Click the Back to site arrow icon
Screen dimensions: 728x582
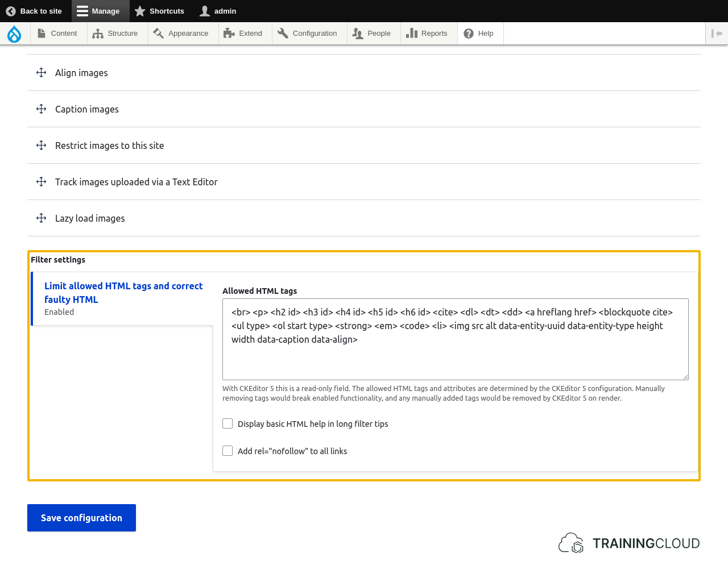[11, 11]
